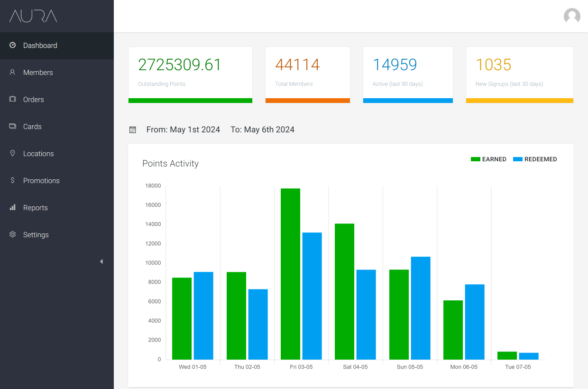The width and height of the screenshot is (588, 389).
Task: Open the New Signups summary card
Action: 519,74
